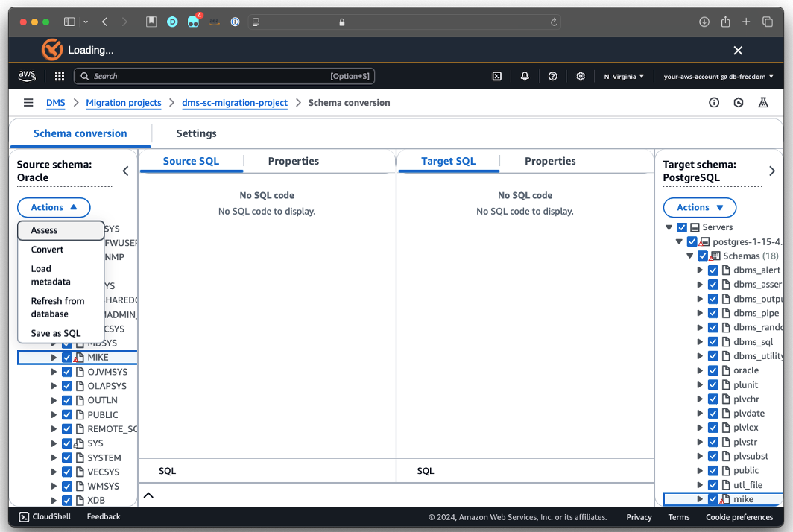Show the browser tab overview
Screen dimensions: 793x532
767,22
